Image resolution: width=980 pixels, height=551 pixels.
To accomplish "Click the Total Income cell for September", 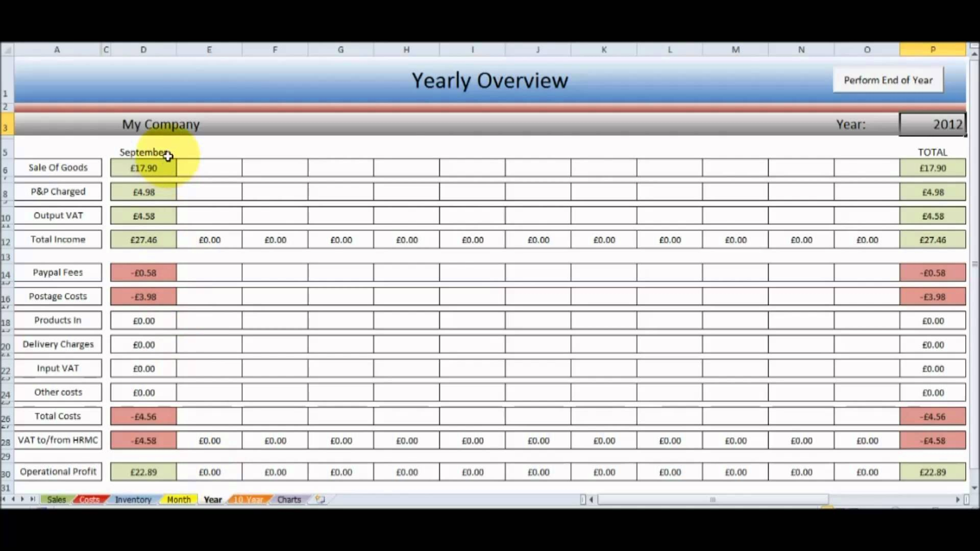I will pos(143,239).
